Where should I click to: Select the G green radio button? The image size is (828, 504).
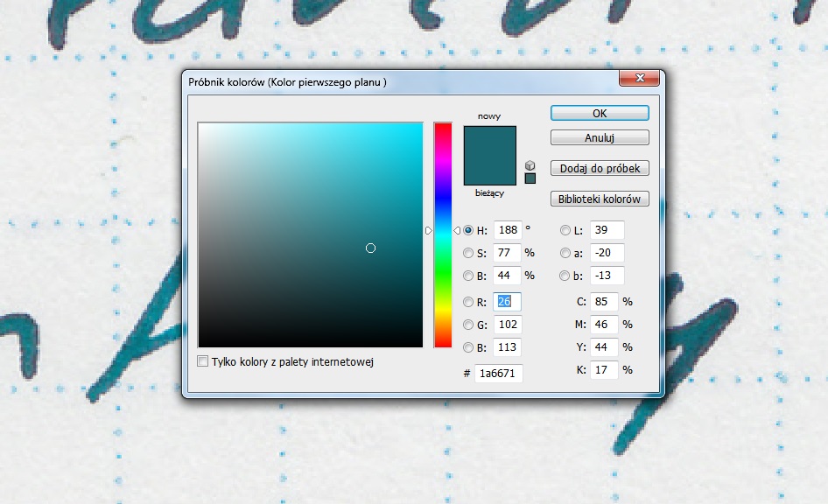469,325
